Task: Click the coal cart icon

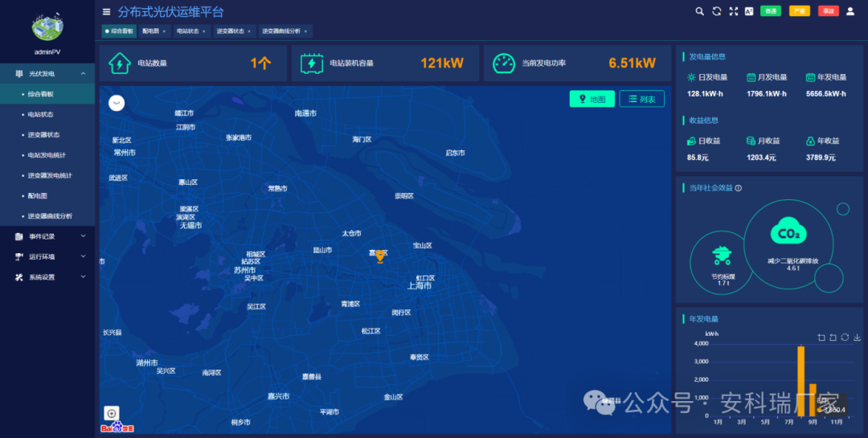Action: (722, 256)
